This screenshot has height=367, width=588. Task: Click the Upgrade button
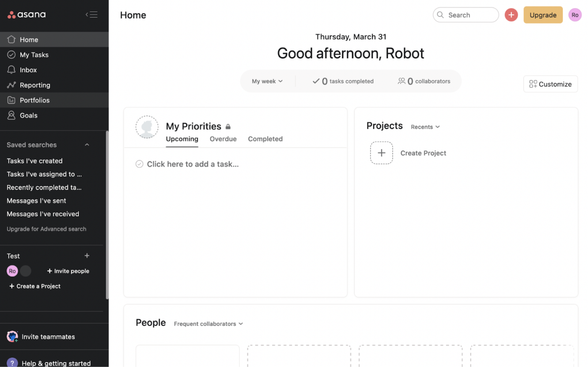543,15
